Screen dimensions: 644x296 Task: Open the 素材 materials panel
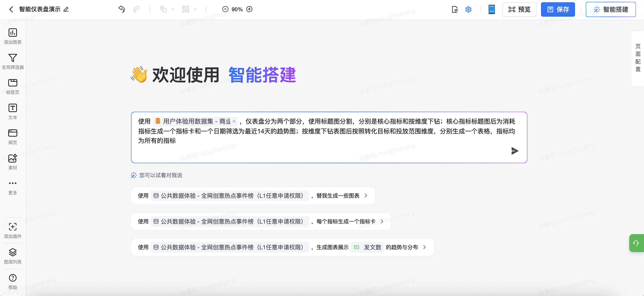coord(13,158)
